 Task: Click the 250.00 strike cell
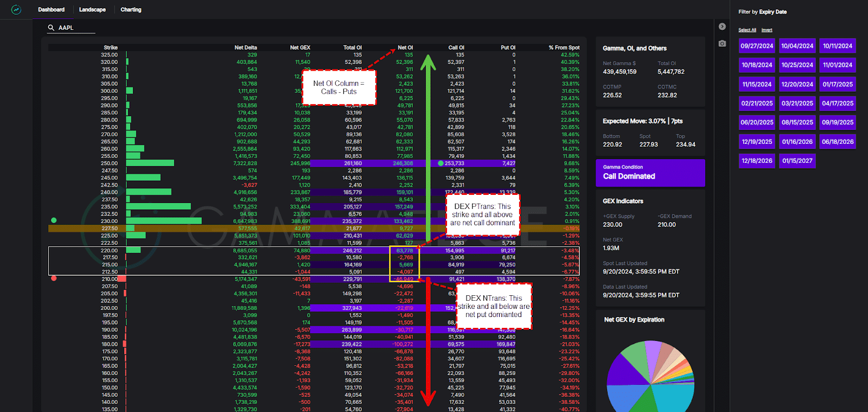[109, 163]
